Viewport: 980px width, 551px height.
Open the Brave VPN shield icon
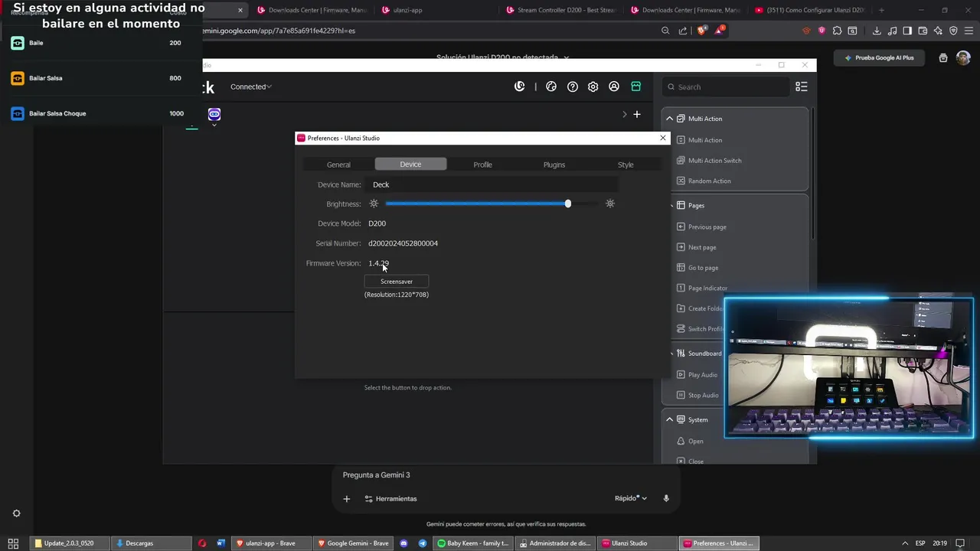coord(953,31)
